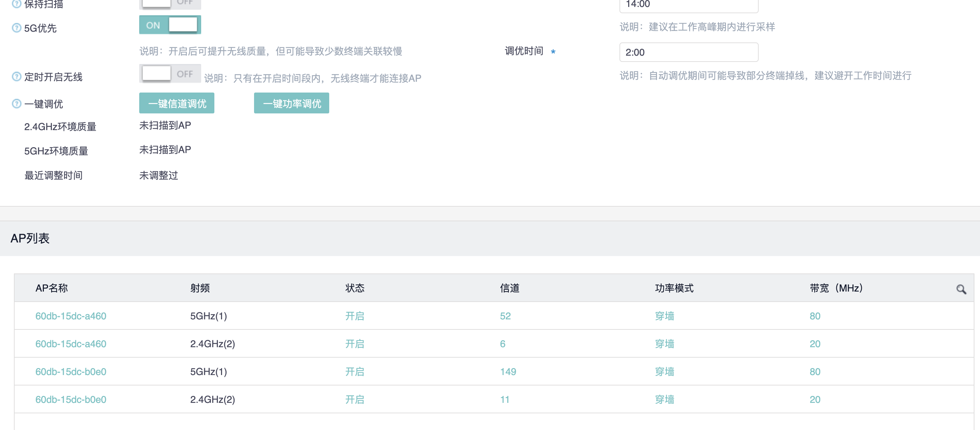Image resolution: width=980 pixels, height=430 pixels.
Task: Click the help icon beside 5G优先
Action: tap(16, 28)
